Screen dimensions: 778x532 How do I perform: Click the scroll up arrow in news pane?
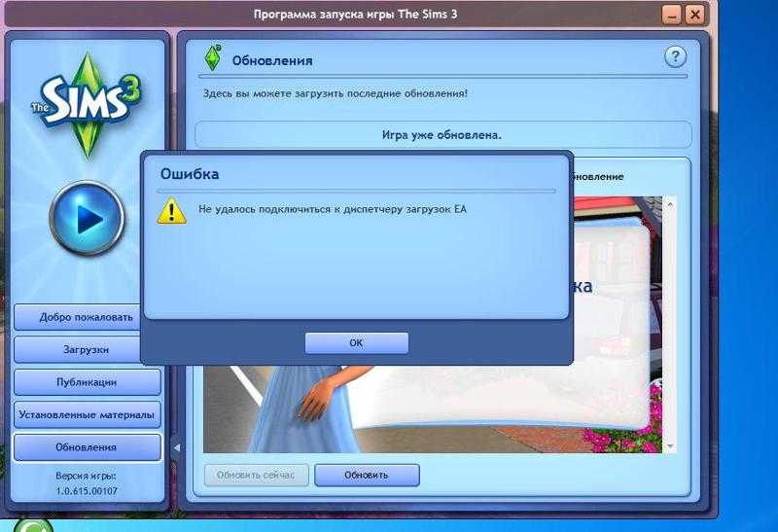670,204
